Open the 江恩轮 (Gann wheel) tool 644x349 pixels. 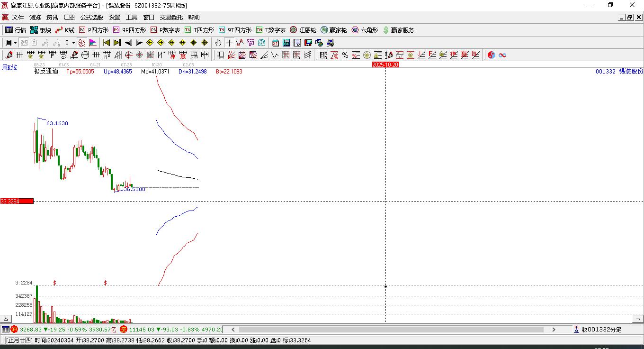coord(303,30)
